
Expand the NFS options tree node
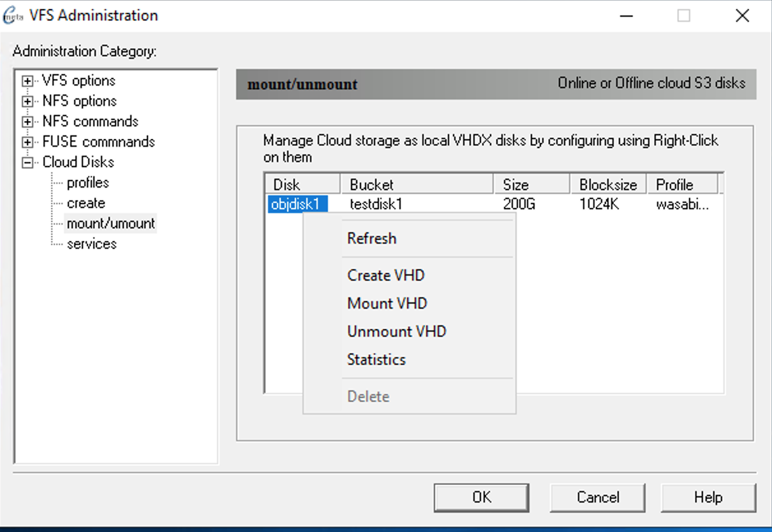pos(27,101)
